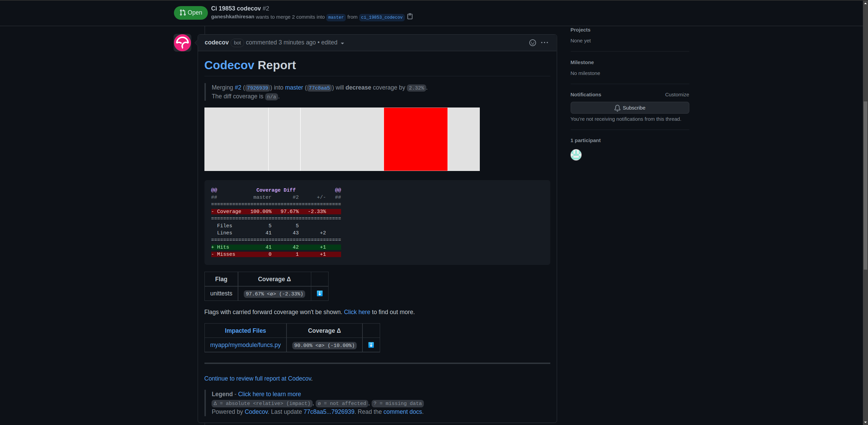Open 'Click here to learn more' legend link
Image resolution: width=868 pixels, height=425 pixels.
point(269,394)
